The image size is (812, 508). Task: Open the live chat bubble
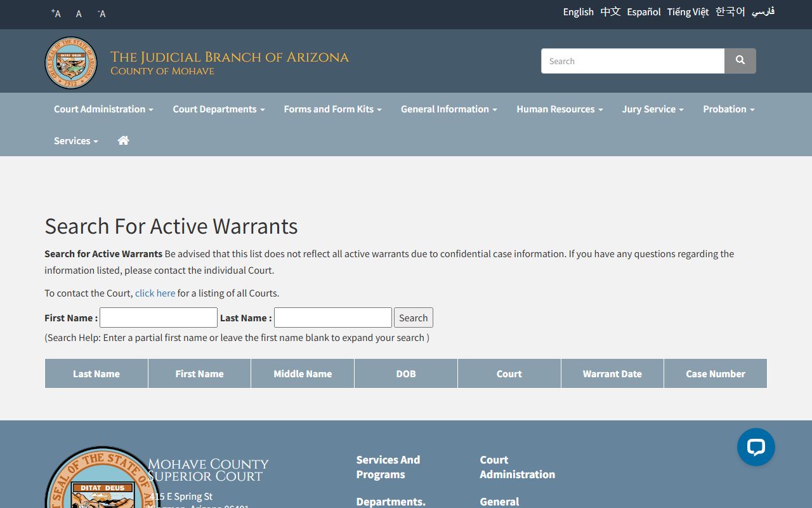coord(756,447)
